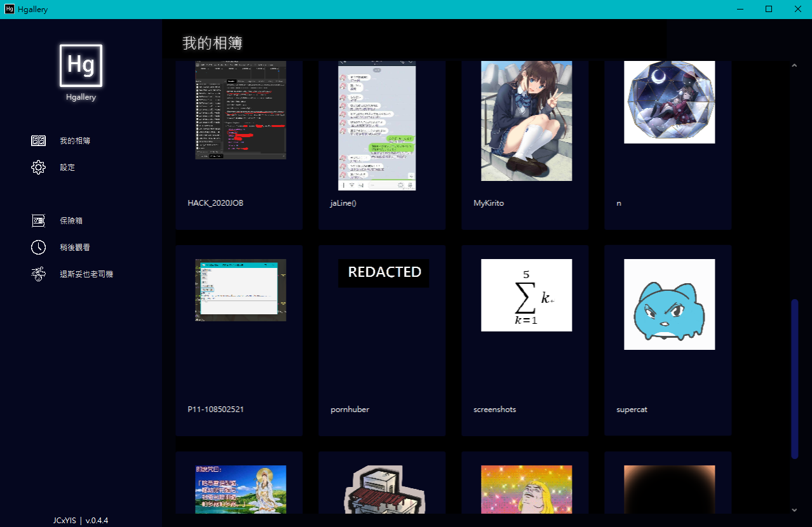Open the isometric building sticker thumbnail
The width and height of the screenshot is (812, 527).
tap(384, 490)
